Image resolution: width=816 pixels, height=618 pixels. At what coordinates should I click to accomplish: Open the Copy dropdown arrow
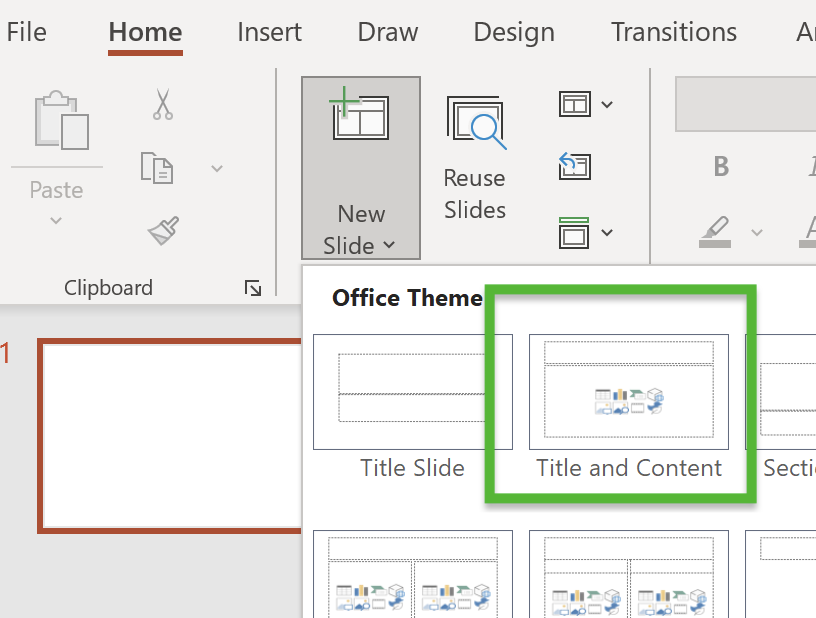[217, 168]
